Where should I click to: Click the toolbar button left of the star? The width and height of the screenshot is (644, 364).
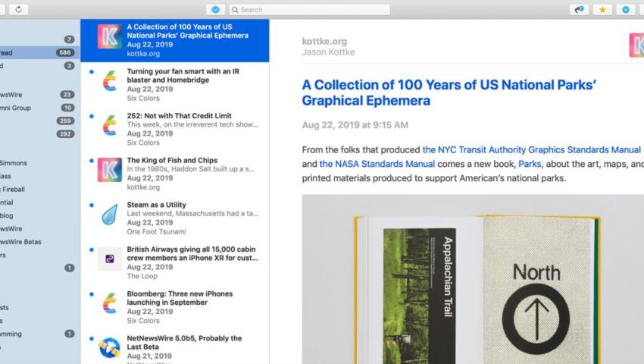(x=579, y=9)
